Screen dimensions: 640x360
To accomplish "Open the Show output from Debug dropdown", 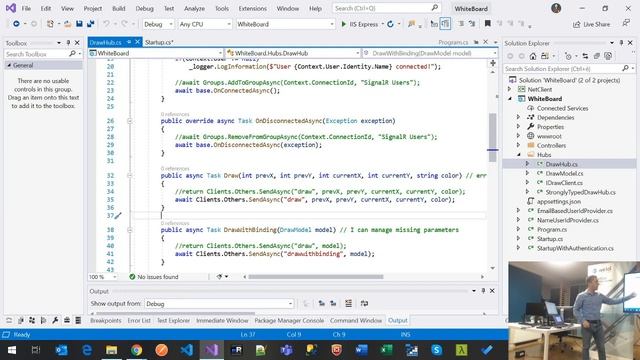I will (219, 304).
